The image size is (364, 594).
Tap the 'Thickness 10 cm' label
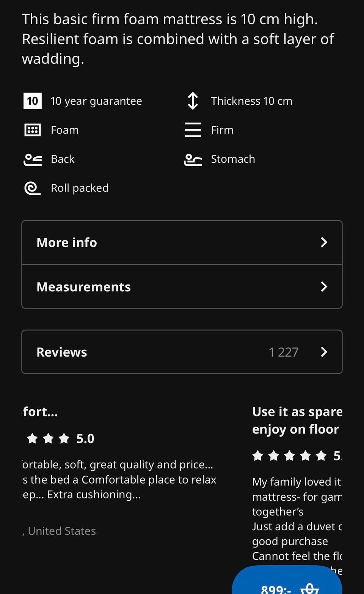pyautogui.click(x=251, y=101)
